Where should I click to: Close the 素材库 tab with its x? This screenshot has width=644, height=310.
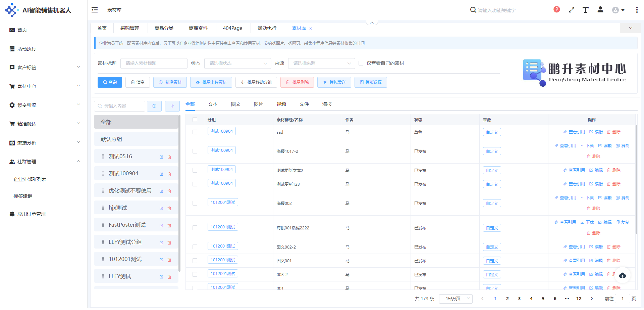[311, 29]
